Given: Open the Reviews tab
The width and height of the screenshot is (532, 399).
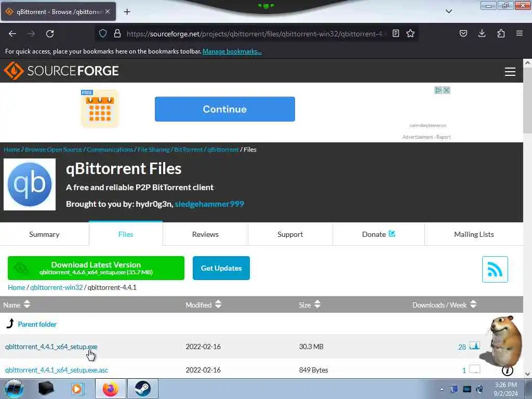Looking at the screenshot, I should [x=205, y=234].
